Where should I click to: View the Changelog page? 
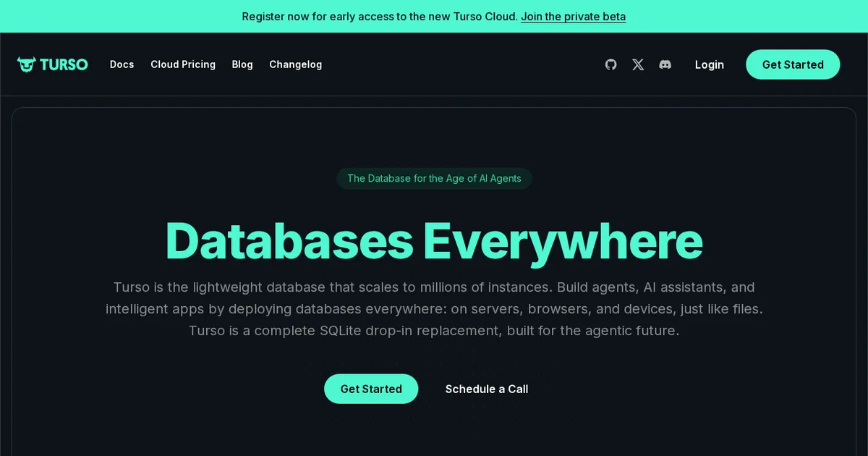[296, 64]
